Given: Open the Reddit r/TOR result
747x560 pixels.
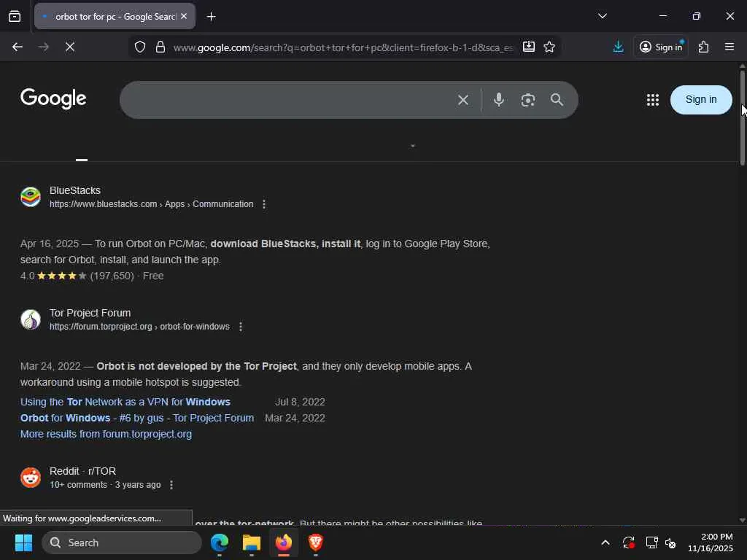Looking at the screenshot, I should (83, 471).
